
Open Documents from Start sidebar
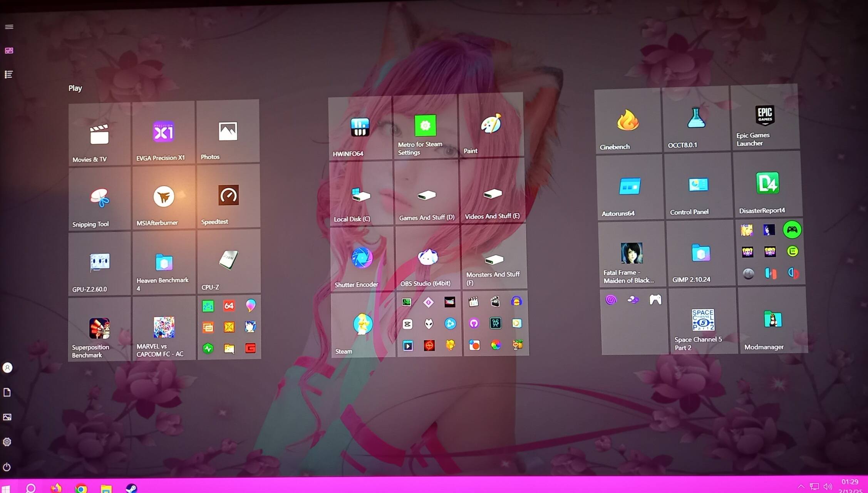point(7,392)
